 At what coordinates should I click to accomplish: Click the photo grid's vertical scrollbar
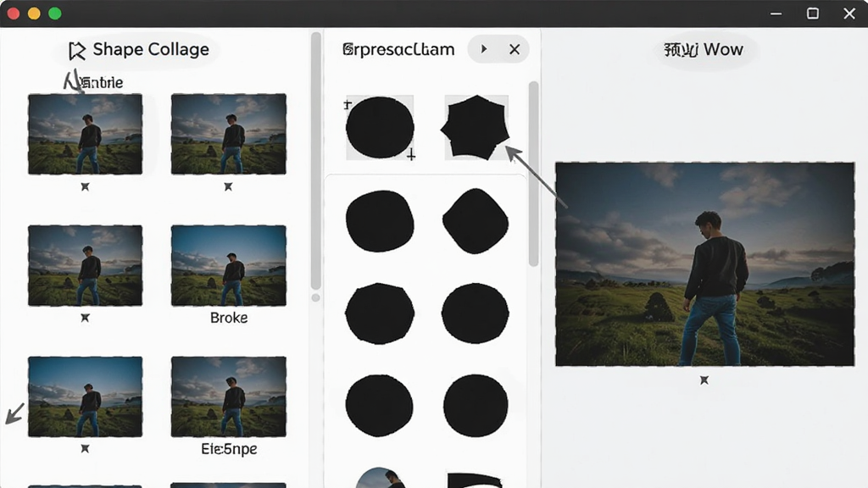pos(316,160)
